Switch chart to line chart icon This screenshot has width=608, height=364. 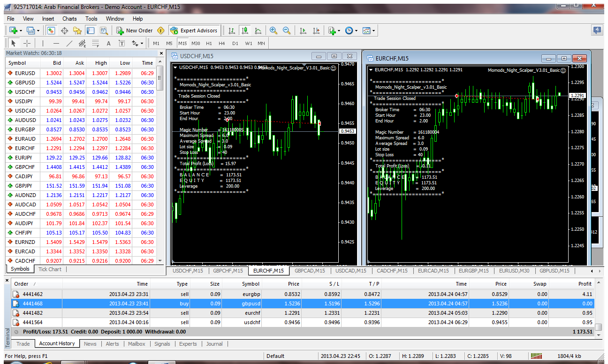(258, 30)
